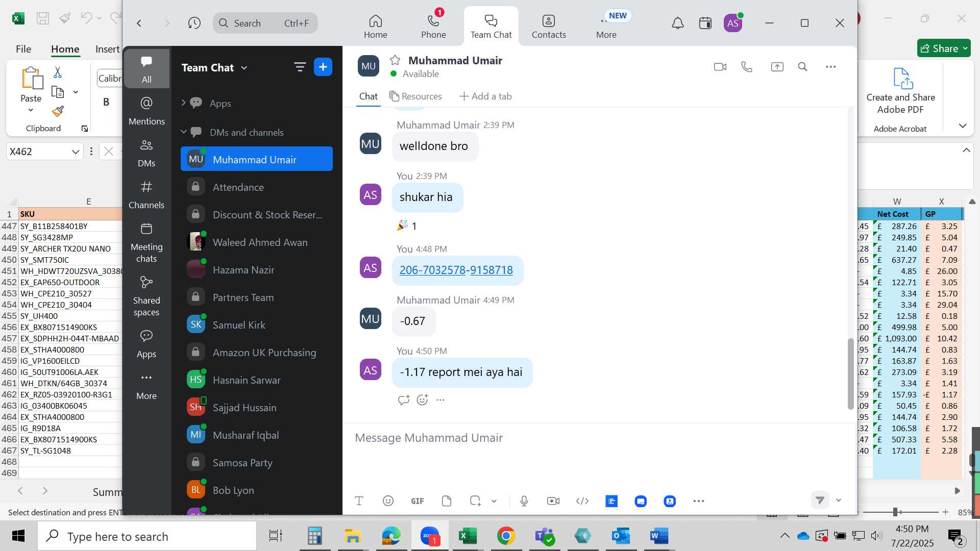This screenshot has height=551, width=980.
Task: Open Shared spaces in sidebar
Action: (146, 296)
